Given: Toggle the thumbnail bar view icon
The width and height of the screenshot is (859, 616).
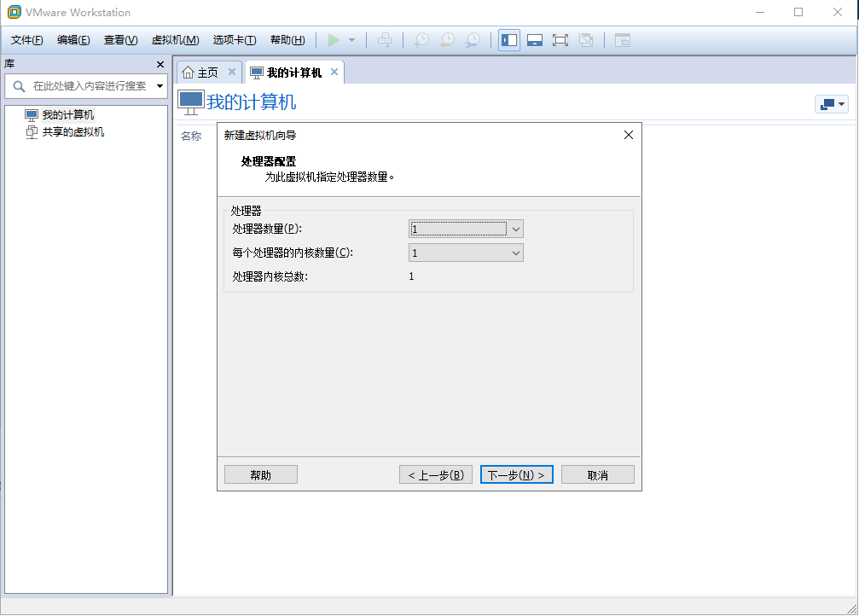Looking at the screenshot, I should 535,40.
